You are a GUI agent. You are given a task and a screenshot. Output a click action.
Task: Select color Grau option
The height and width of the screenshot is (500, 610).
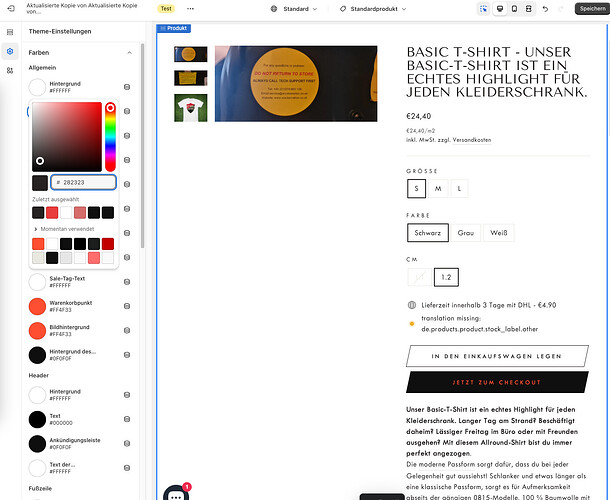pos(466,233)
